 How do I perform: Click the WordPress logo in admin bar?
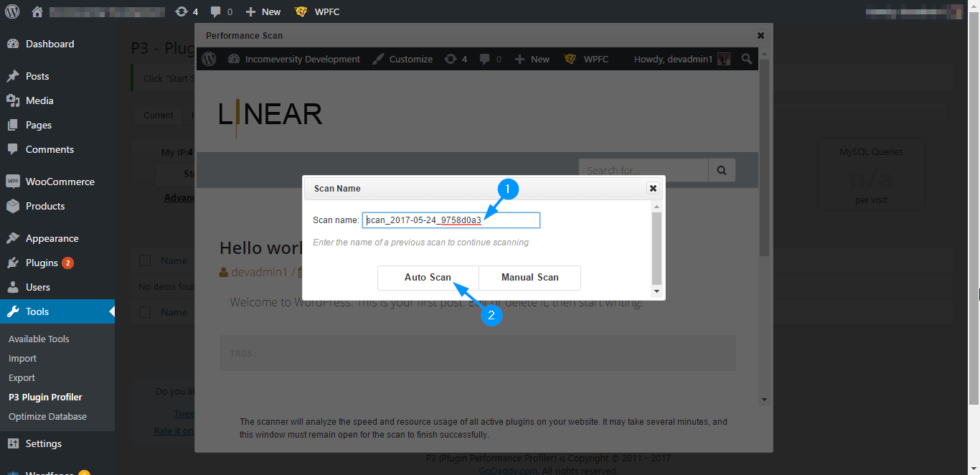click(13, 11)
